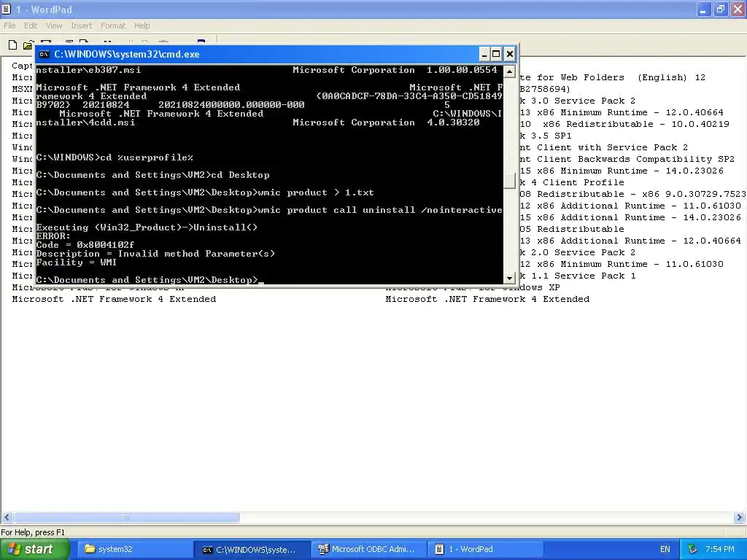Open the Insert menu in WordPad
747x560 pixels.
[x=82, y=26]
